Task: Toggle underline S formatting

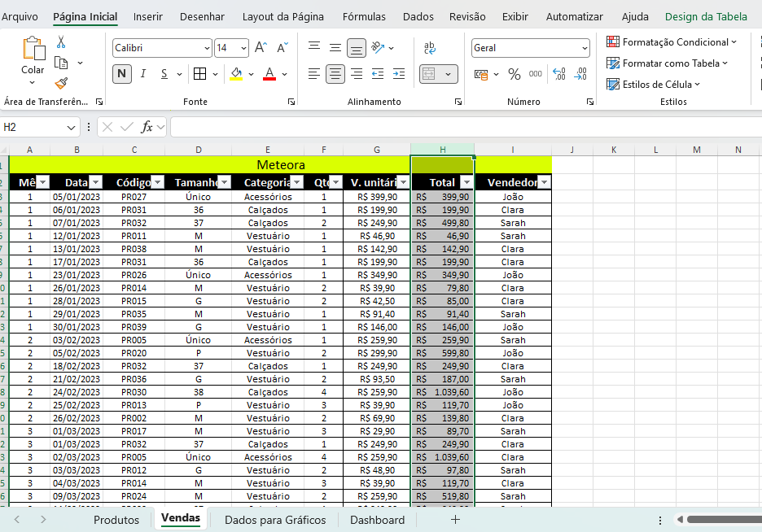Action: 164,74
